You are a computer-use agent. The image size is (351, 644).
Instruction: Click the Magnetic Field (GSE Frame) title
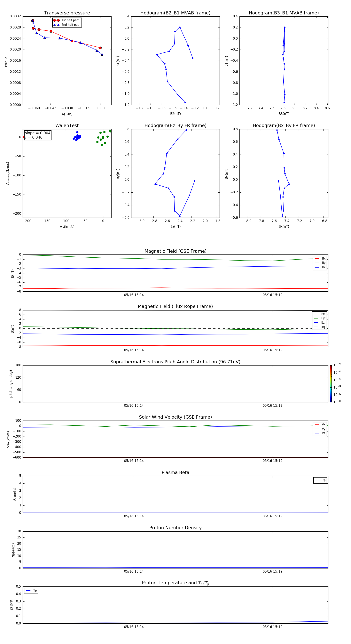click(x=175, y=251)
